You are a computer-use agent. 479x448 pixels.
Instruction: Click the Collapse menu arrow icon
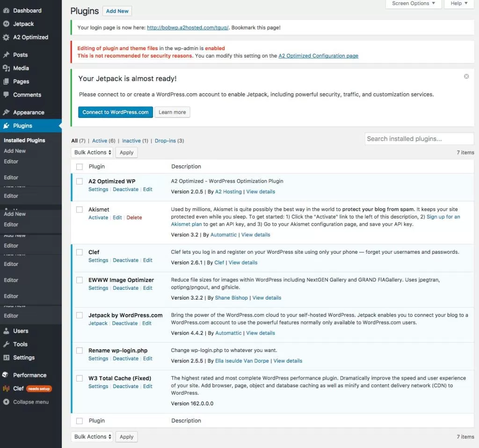[6, 402]
